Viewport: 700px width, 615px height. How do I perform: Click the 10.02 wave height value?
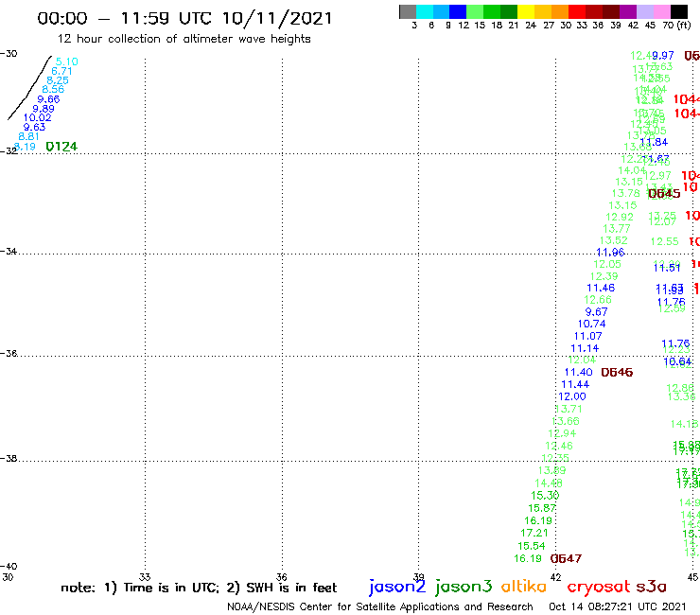tap(38, 118)
